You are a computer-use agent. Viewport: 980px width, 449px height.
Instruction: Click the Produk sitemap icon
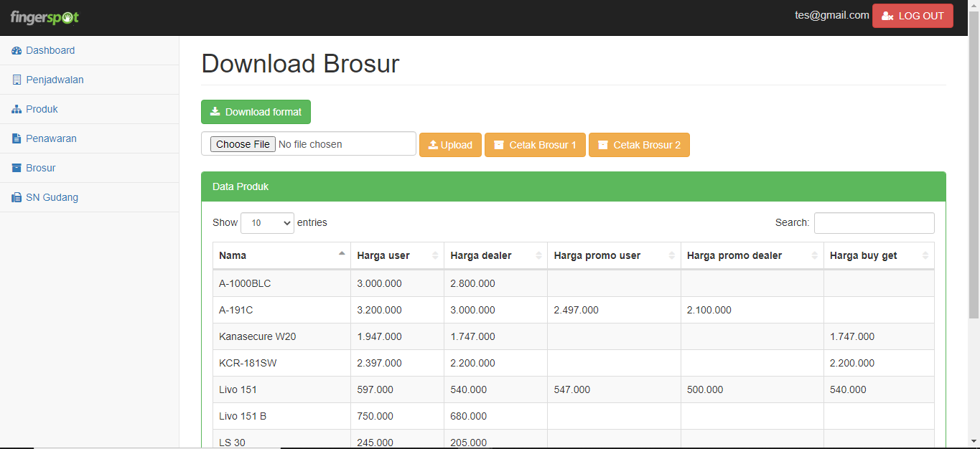[x=17, y=109]
